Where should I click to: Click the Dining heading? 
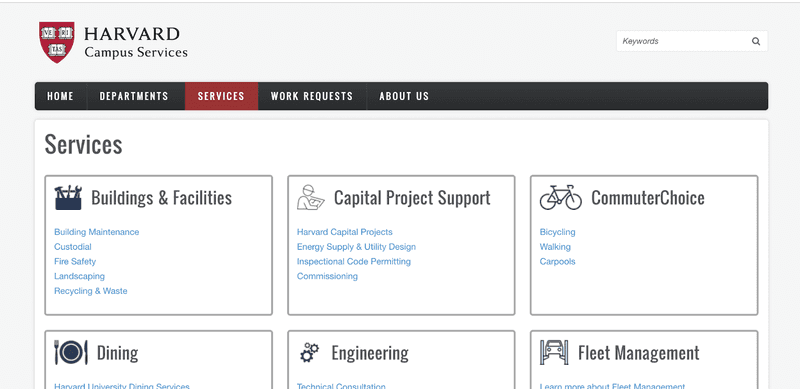(117, 353)
